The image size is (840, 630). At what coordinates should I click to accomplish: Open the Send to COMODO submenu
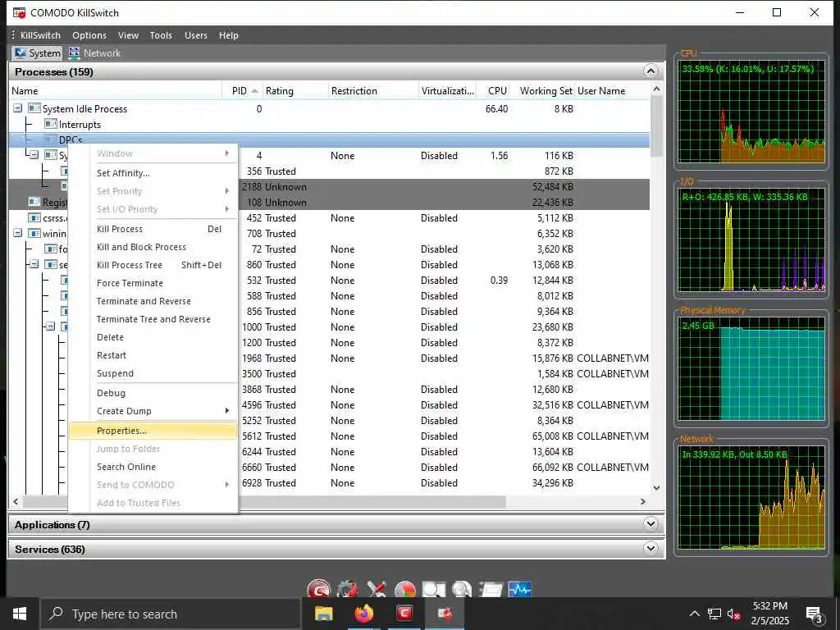point(153,485)
